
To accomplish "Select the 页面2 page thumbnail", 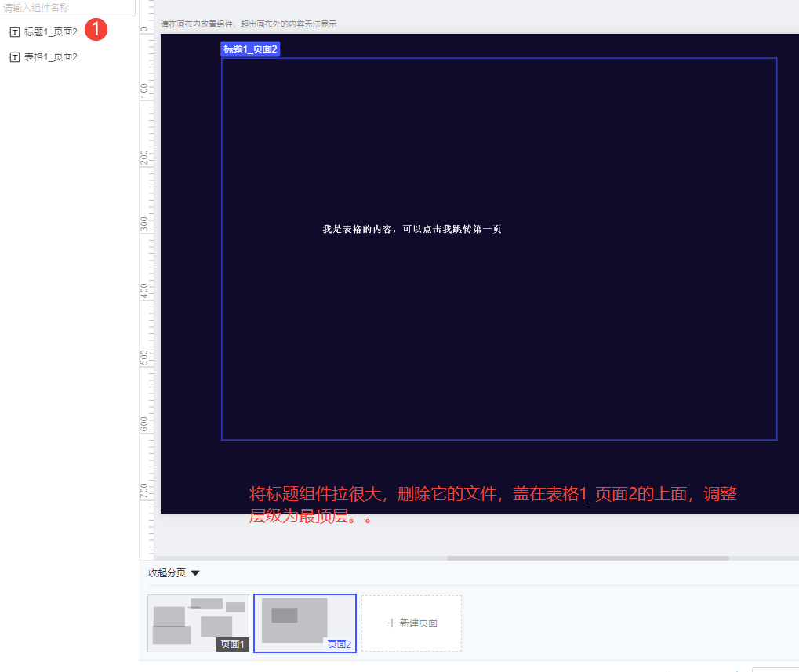I will (304, 623).
